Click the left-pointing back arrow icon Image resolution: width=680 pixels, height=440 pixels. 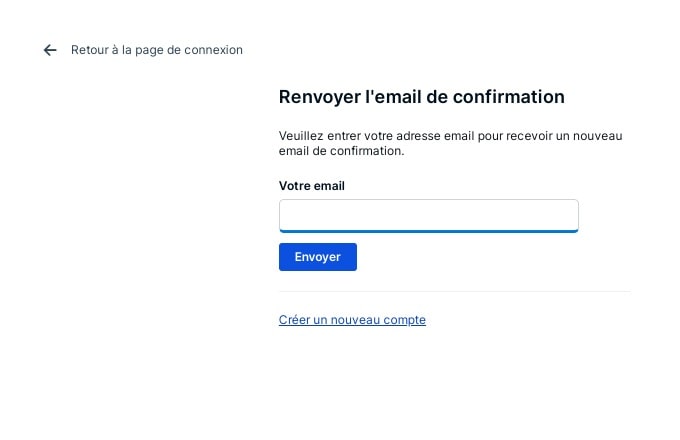click(x=50, y=50)
